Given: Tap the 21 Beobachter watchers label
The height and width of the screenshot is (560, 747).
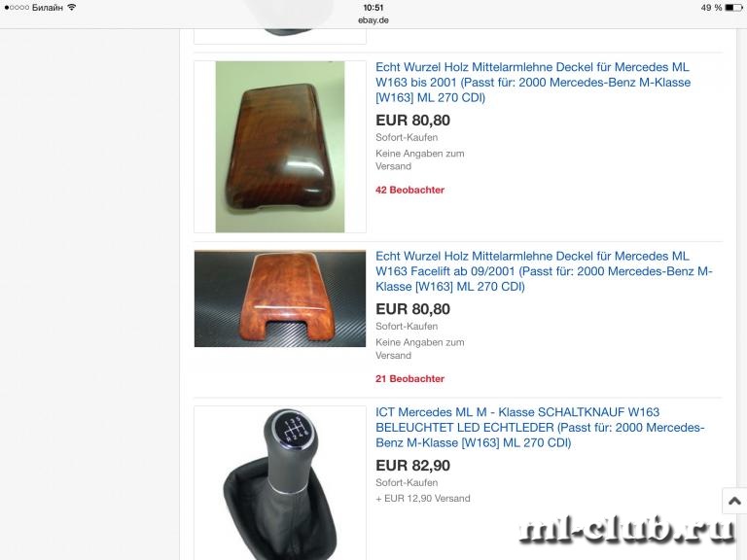Looking at the screenshot, I should (409, 379).
